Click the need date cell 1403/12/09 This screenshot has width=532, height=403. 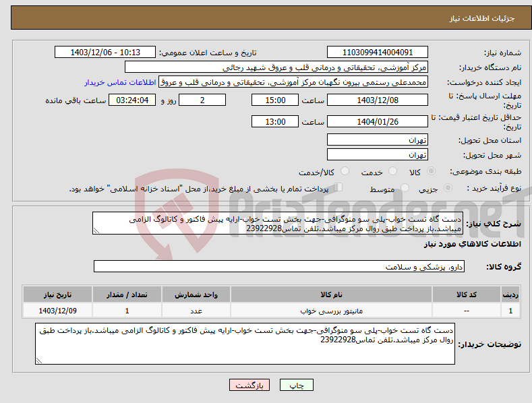click(x=58, y=311)
